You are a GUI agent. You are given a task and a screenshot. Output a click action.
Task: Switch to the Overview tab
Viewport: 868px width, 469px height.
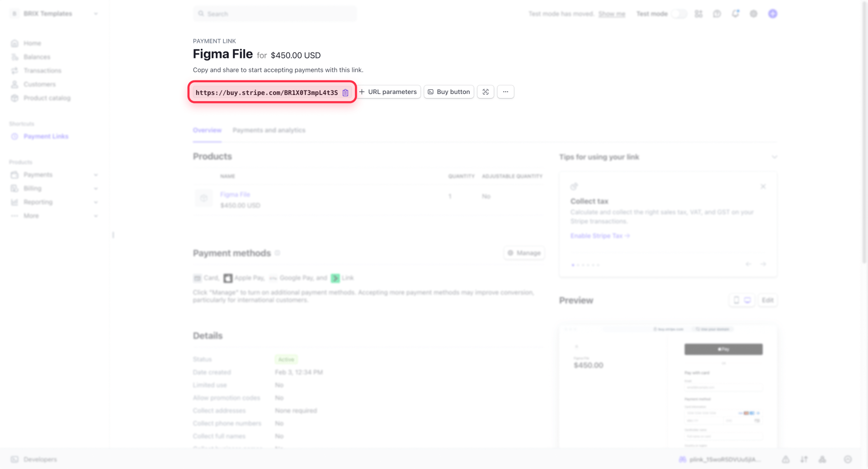[x=207, y=130]
